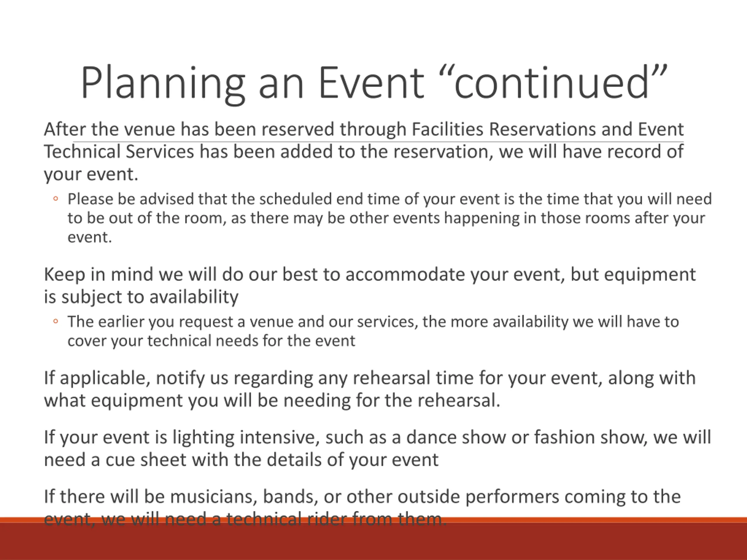Click the slide title 'Planning an Event continued'

pyautogui.click(x=374, y=83)
